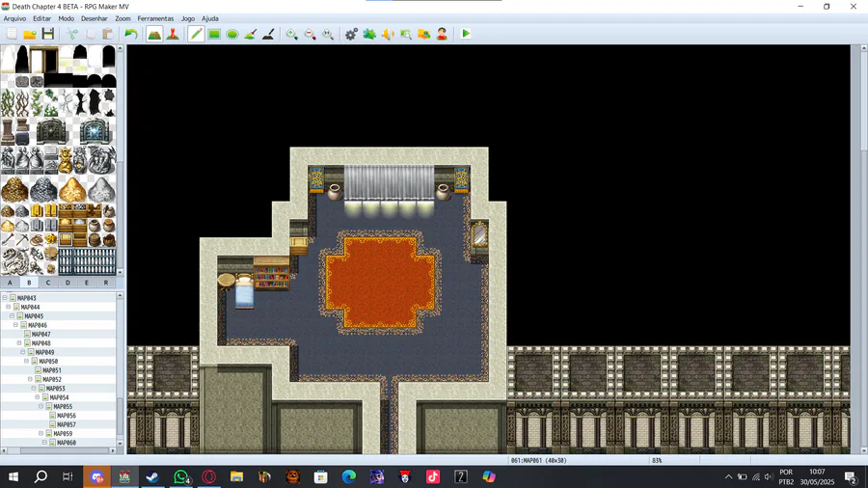Open the Desenhar menu
868x488 pixels.
pyautogui.click(x=95, y=18)
